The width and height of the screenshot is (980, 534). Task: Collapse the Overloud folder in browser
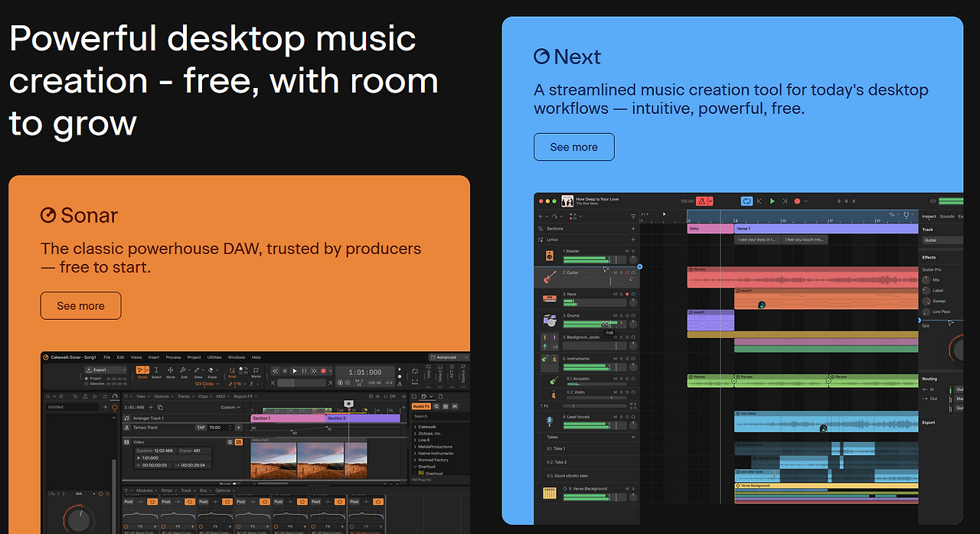pos(416,467)
